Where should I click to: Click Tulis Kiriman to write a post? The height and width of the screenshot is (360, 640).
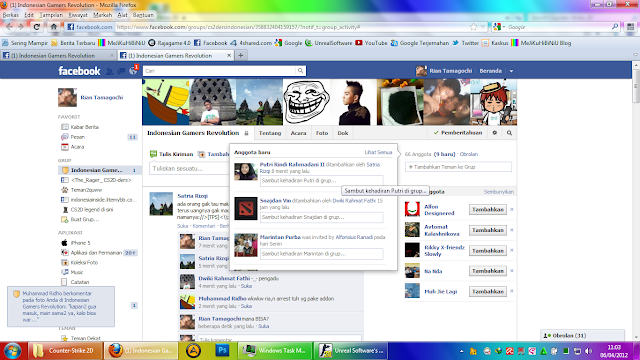pyautogui.click(x=171, y=154)
